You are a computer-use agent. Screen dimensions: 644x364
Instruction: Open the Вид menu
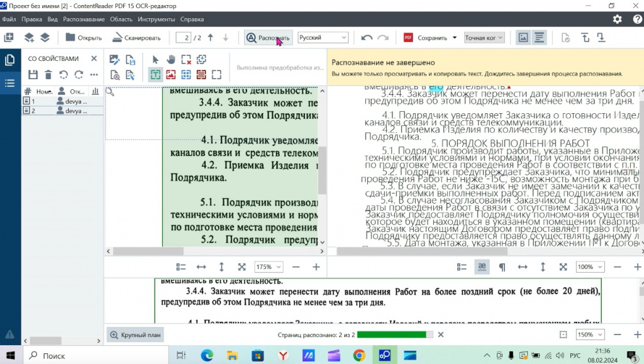pyautogui.click(x=52, y=19)
